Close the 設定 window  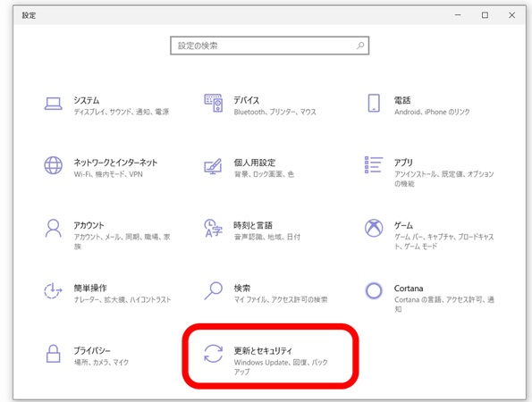point(512,15)
